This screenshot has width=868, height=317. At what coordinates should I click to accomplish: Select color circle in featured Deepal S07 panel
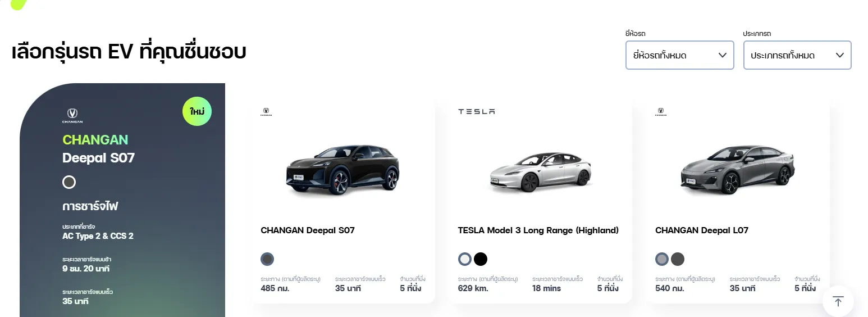[x=69, y=182]
